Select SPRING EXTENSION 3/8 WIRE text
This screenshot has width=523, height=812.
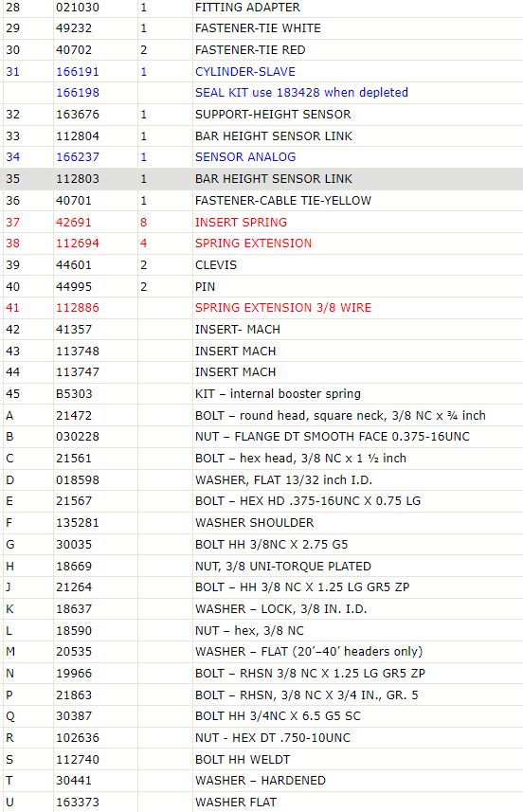click(x=283, y=308)
